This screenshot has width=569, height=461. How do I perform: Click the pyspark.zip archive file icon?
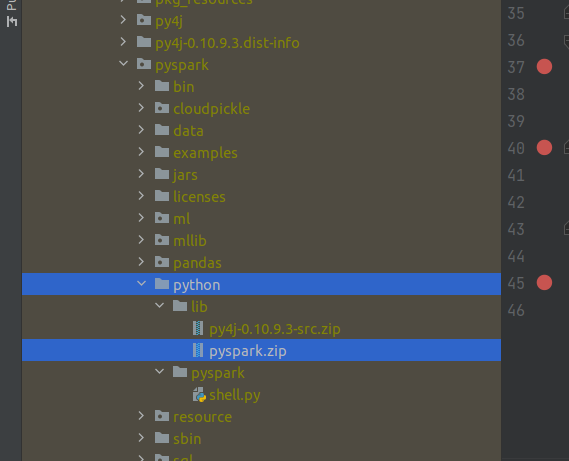[x=198, y=350]
